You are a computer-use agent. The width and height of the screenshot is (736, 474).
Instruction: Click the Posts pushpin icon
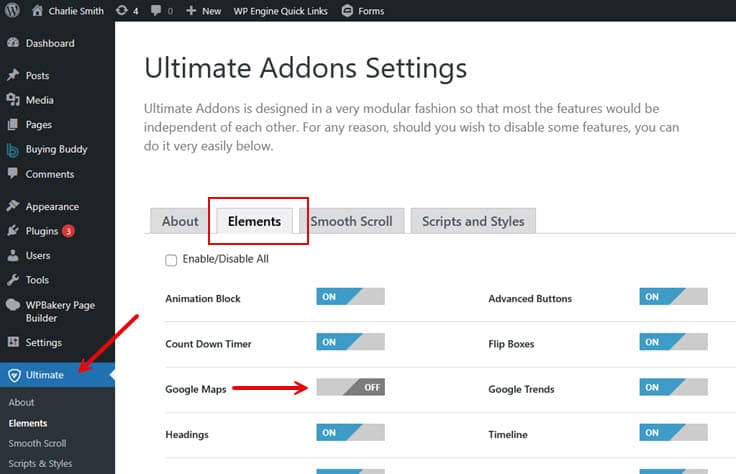(x=13, y=75)
